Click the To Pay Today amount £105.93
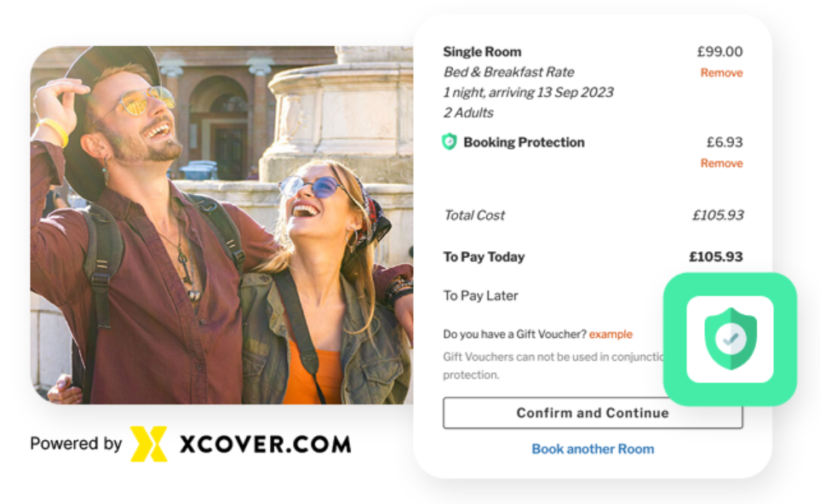The width and height of the screenshot is (820, 504). 716,257
